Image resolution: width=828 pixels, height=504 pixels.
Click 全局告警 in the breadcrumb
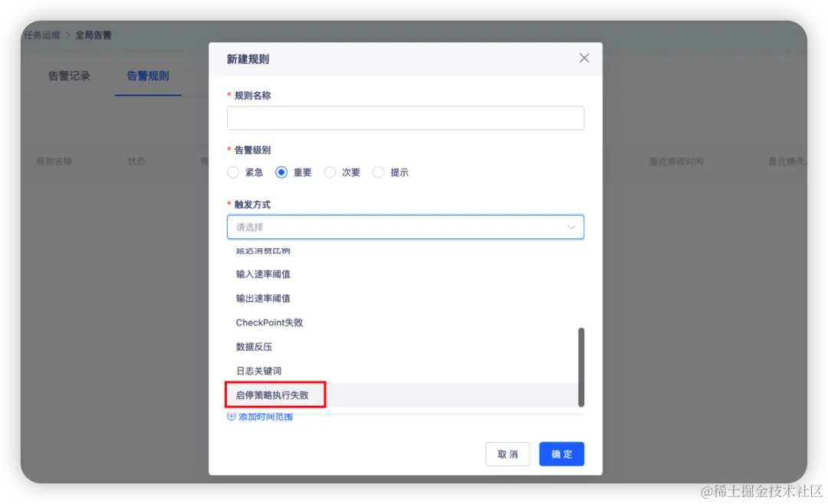coord(94,35)
